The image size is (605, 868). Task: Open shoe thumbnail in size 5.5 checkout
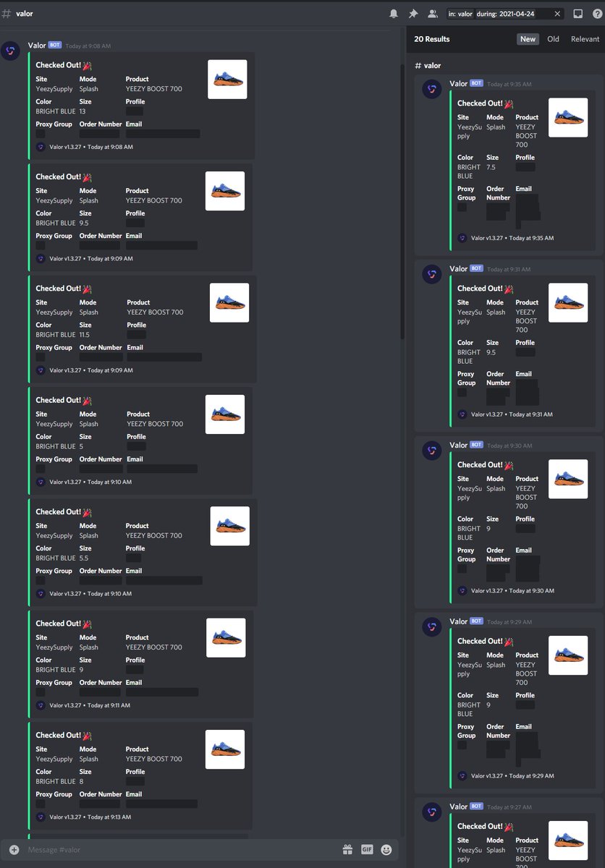[x=230, y=526]
